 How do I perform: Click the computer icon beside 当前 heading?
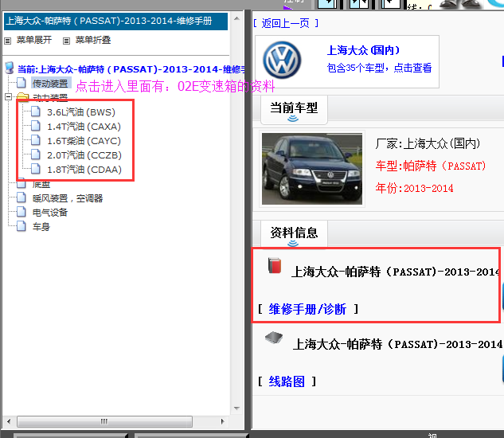point(10,68)
